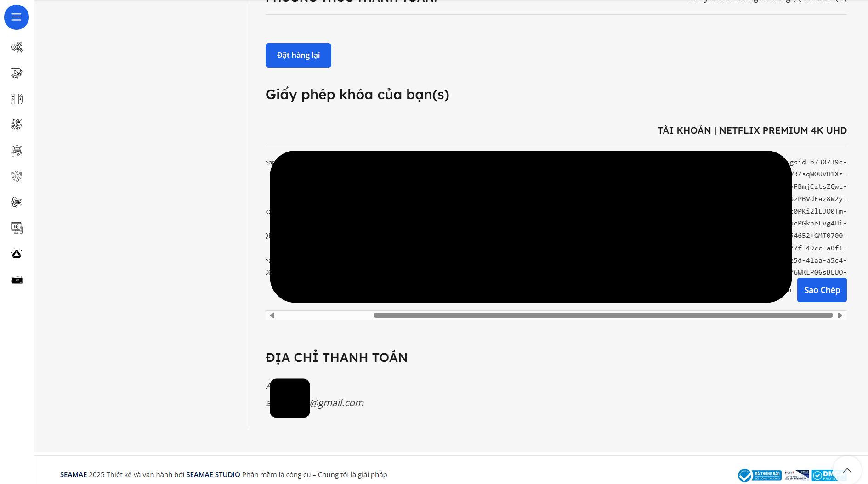
Task: Click the Tài khoản Netflix Premium 4K UHD title
Action: click(752, 130)
